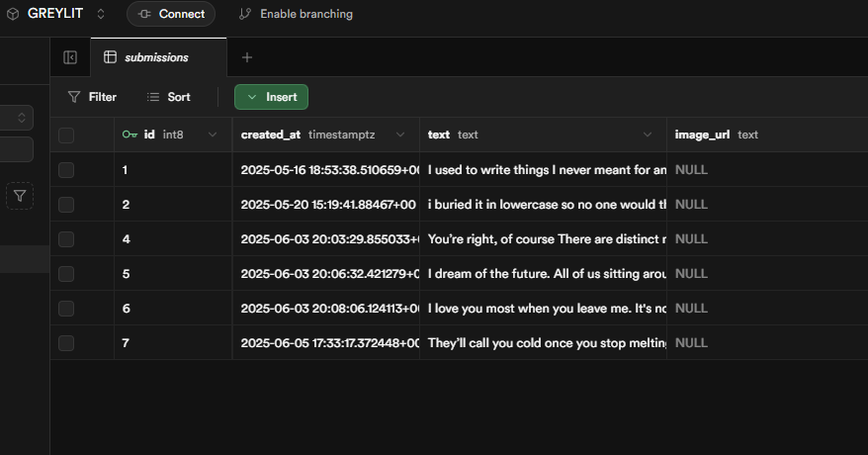Screen dimensions: 868x455
Task: Click the Connect button
Action: 171,14
